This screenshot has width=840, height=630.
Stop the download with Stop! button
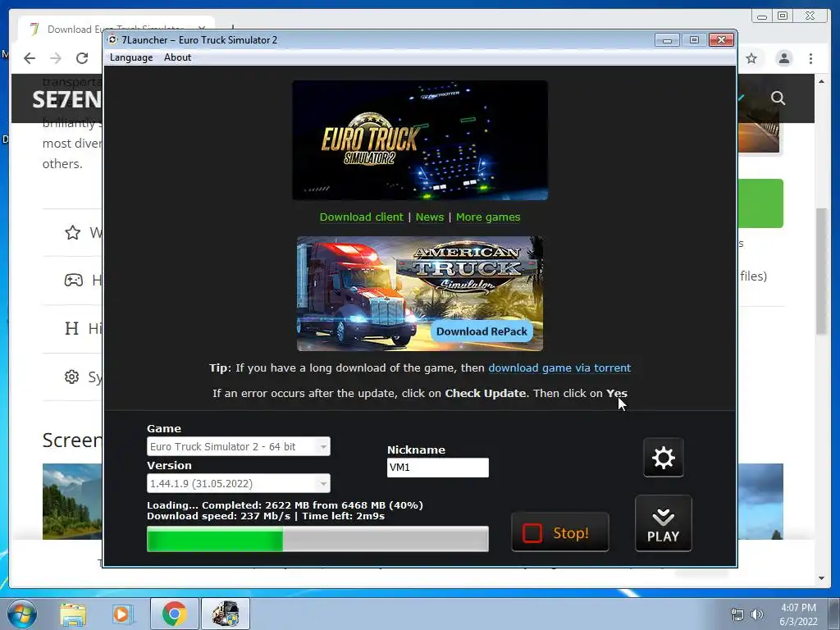click(x=559, y=532)
